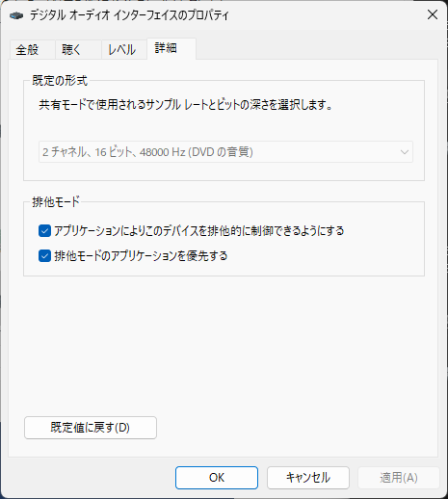Switch to the 全般 tab

click(28, 50)
